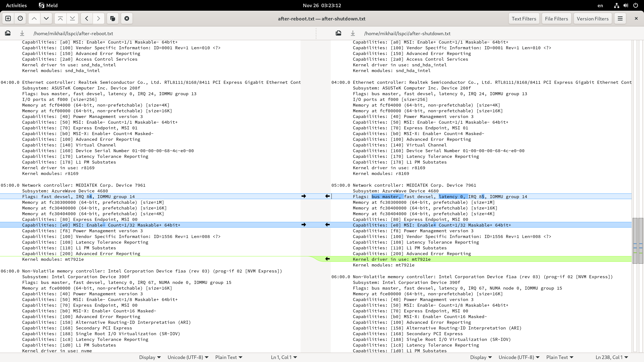The height and width of the screenshot is (362, 644).
Task: Pull Flags line change left arrow
Action: pos(328,196)
